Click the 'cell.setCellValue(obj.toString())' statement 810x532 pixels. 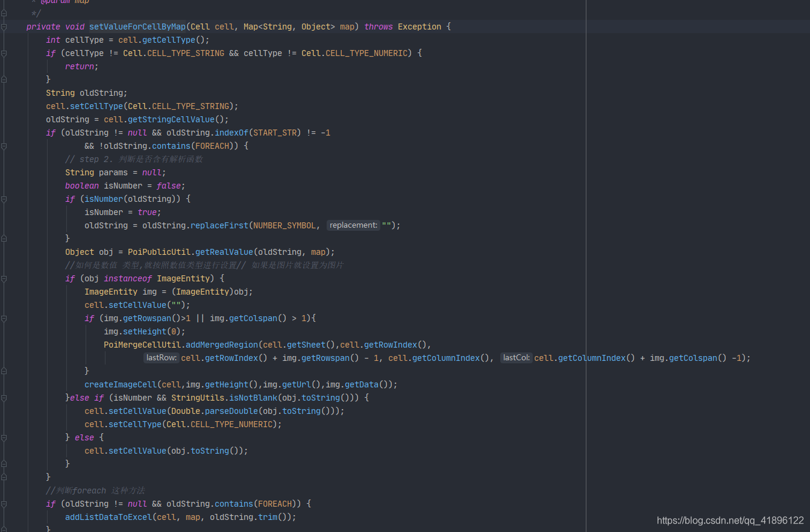[166, 451]
